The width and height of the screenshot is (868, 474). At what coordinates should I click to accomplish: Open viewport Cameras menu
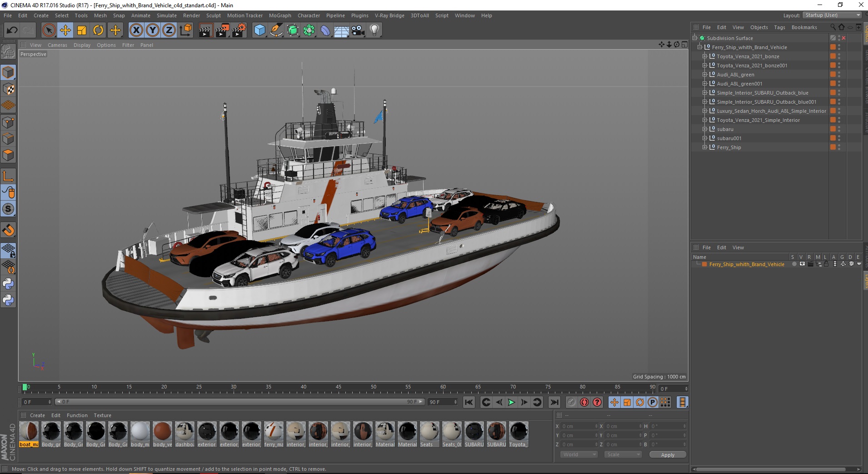[57, 45]
